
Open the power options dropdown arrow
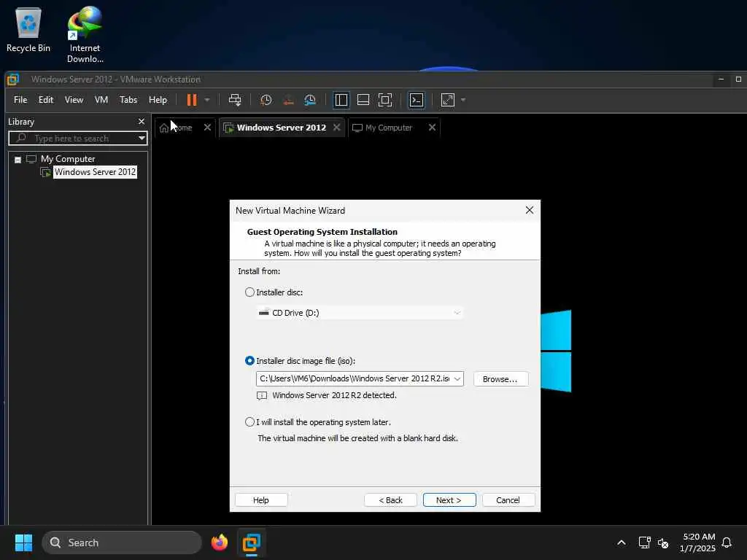[x=207, y=100]
